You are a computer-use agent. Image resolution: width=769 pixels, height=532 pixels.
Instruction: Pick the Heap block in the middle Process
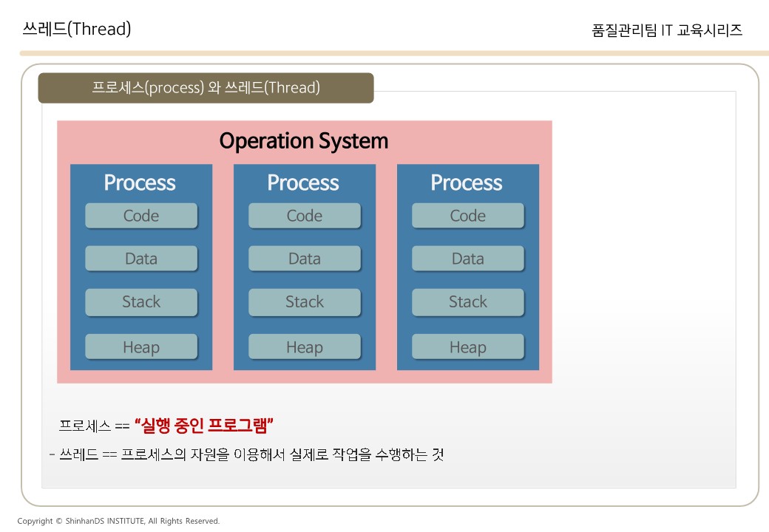305,347
